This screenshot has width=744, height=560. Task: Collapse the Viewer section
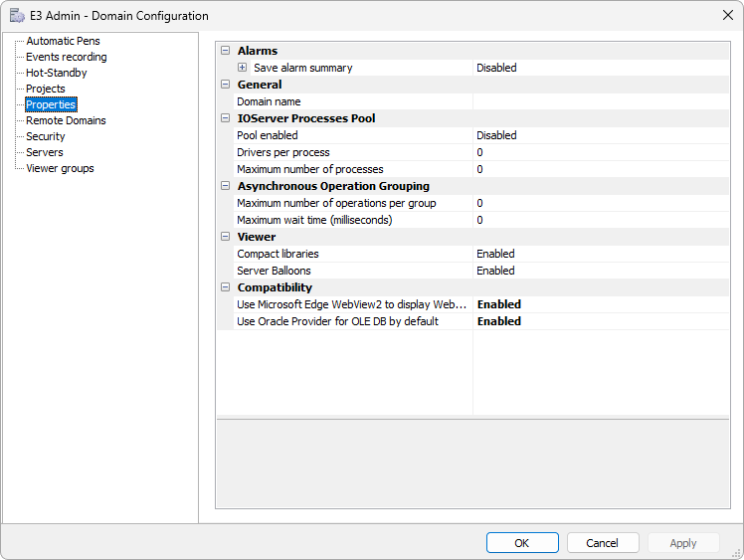point(226,237)
